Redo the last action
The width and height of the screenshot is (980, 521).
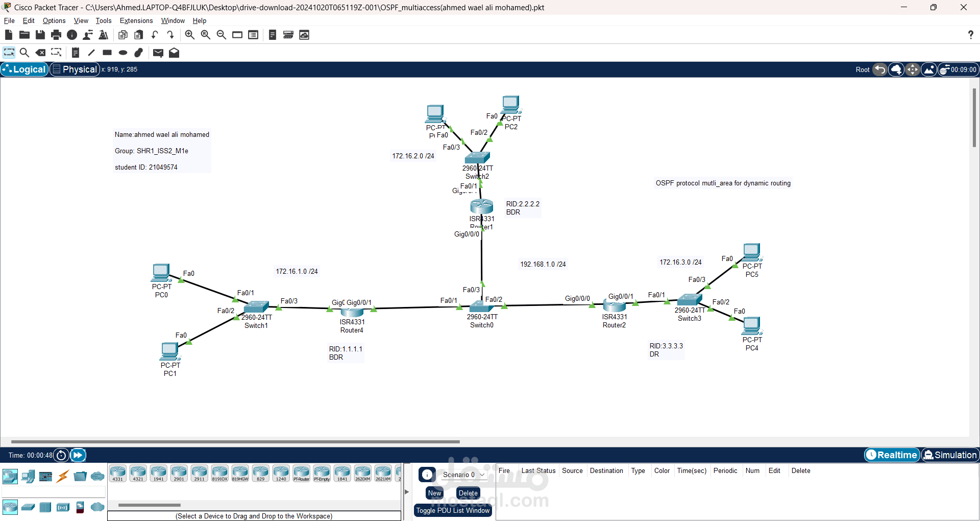170,35
